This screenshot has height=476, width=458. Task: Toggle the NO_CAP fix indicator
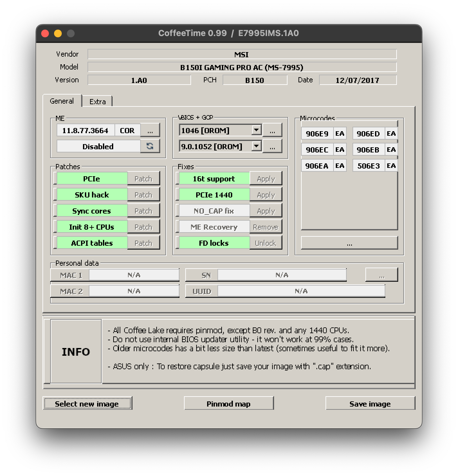(x=214, y=211)
